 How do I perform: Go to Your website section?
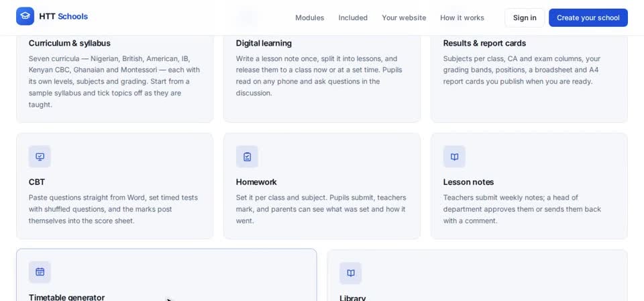[x=404, y=17]
